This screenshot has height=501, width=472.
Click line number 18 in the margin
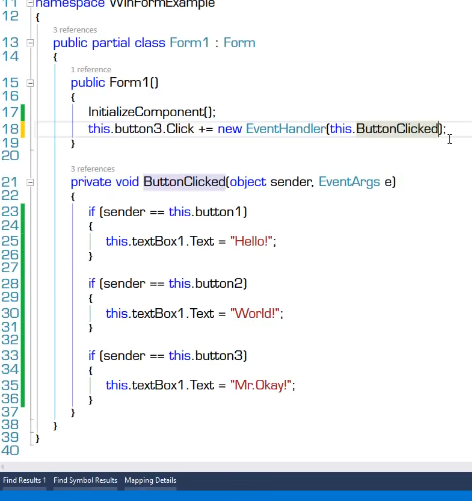10,129
